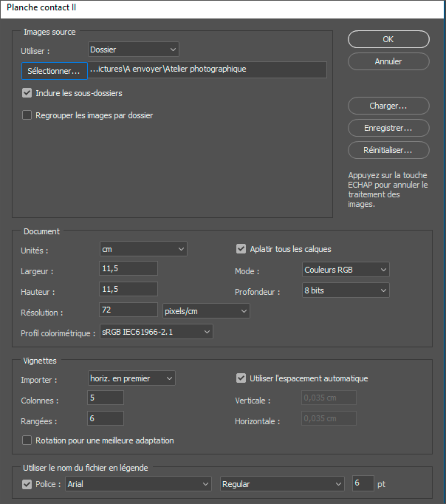Screen dimensions: 446x504
Task: Open the Unités dropdown
Action: (x=143, y=249)
